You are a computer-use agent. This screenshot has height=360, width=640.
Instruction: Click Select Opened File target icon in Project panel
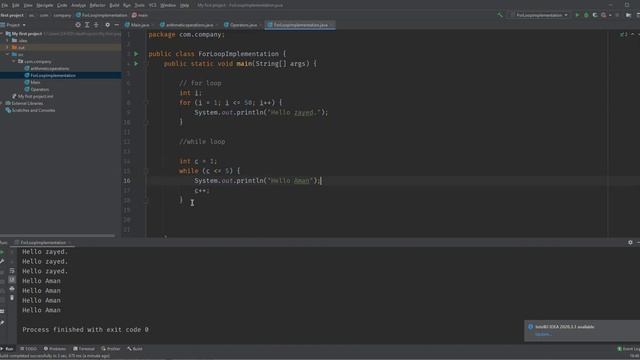point(78,25)
